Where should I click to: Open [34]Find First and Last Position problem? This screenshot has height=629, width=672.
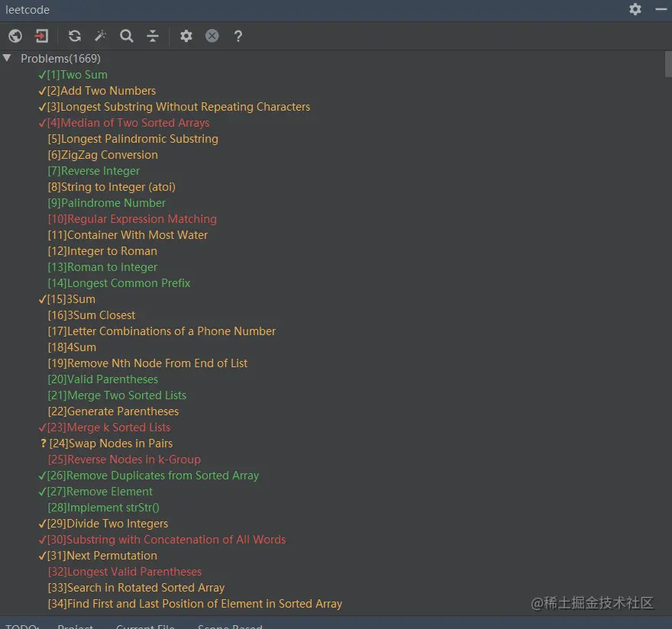pyautogui.click(x=195, y=604)
